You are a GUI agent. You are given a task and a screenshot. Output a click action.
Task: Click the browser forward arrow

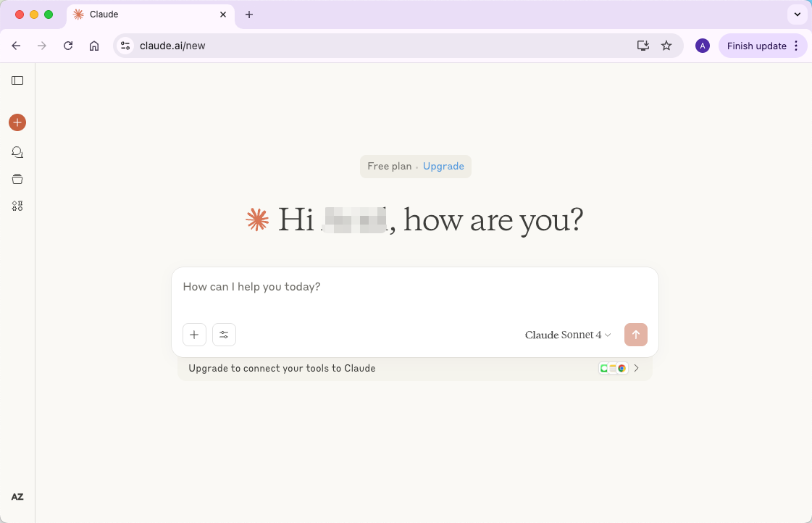coord(42,46)
